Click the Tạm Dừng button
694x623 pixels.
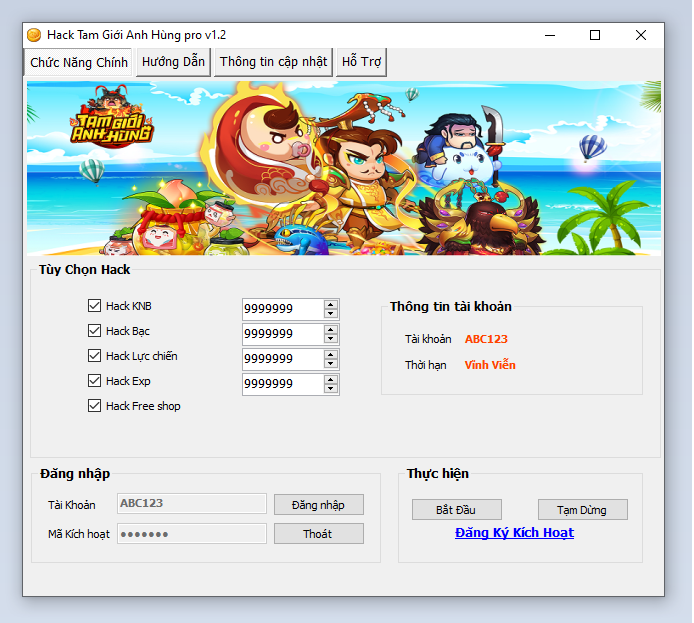(582, 510)
